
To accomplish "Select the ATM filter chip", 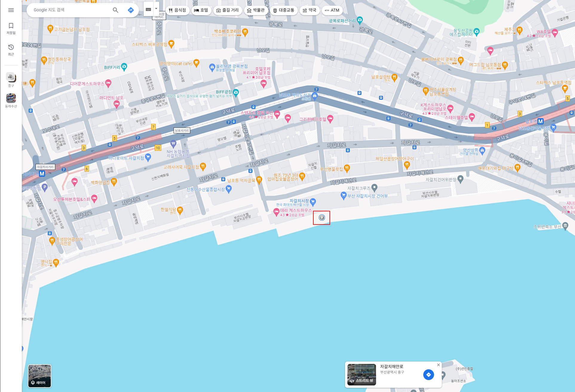I will 332,10.
